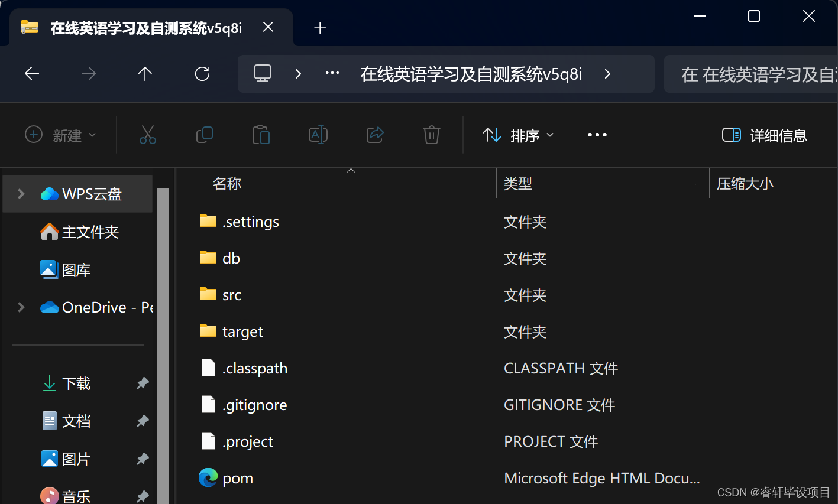Open 图片 quick access folder
Screen dimensions: 838x504
(x=67, y=459)
